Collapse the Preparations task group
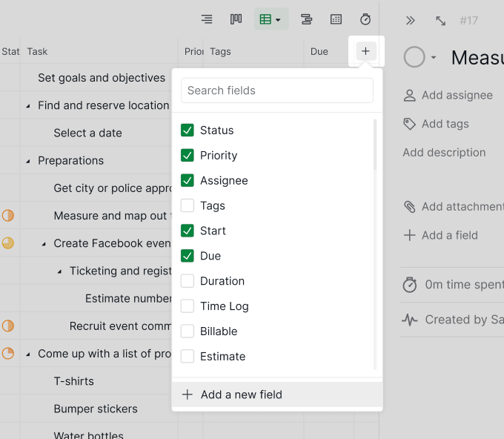Image resolution: width=504 pixels, height=439 pixels. pos(28,161)
